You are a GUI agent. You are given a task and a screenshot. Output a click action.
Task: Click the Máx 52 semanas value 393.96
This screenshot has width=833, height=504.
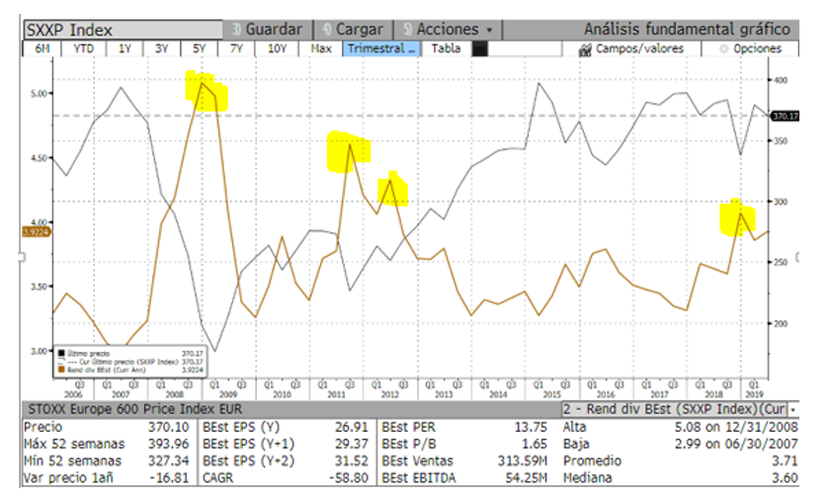coord(168,444)
